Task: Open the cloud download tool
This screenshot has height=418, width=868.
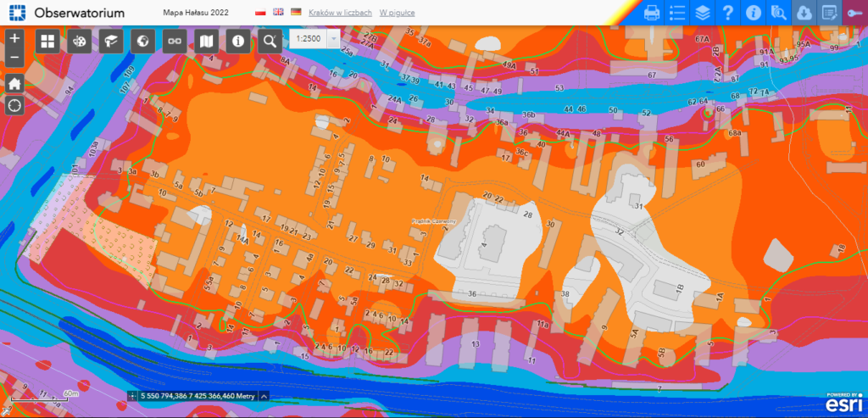Action: [804, 13]
